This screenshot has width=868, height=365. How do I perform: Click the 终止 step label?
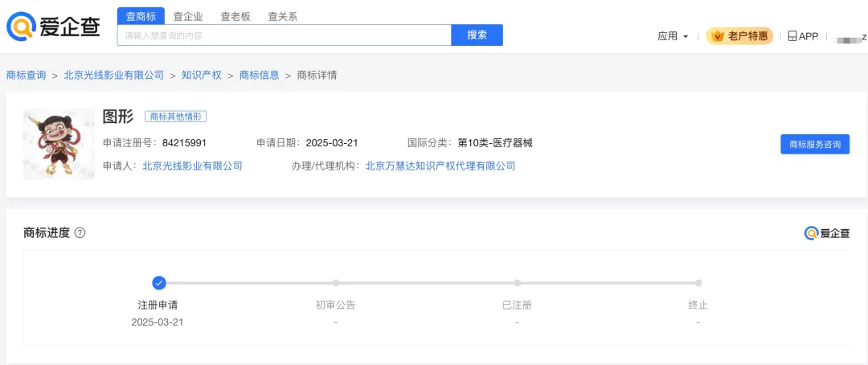click(698, 306)
